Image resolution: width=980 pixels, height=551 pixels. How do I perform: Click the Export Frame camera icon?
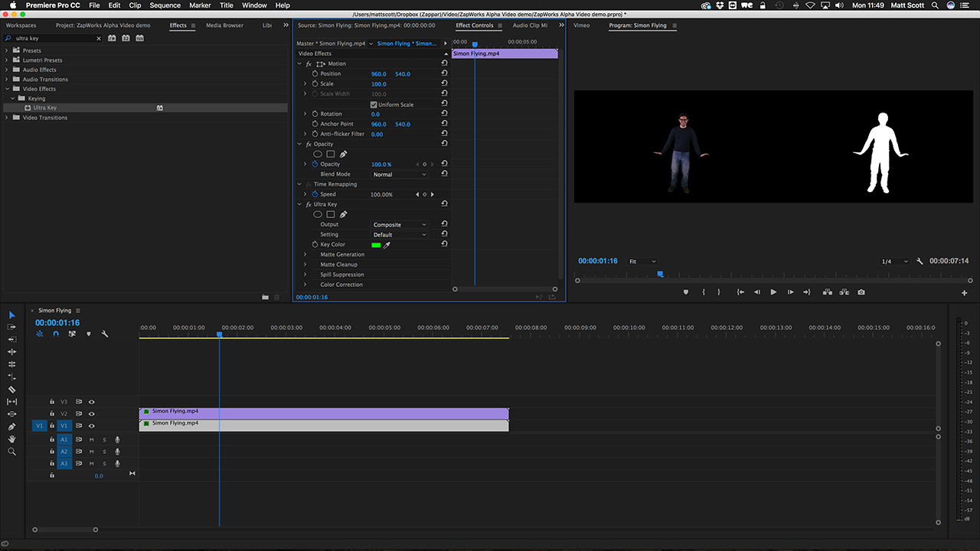click(861, 292)
